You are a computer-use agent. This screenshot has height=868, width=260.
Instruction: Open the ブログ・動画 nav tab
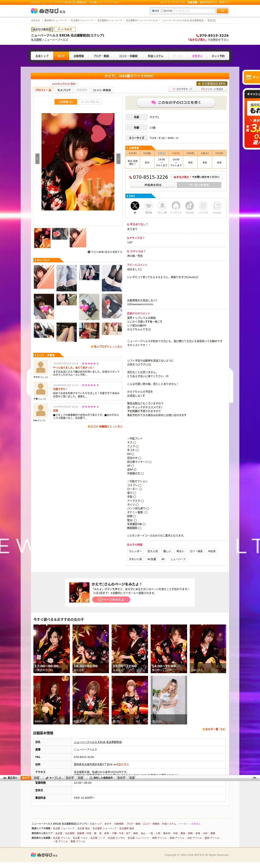pos(101,56)
